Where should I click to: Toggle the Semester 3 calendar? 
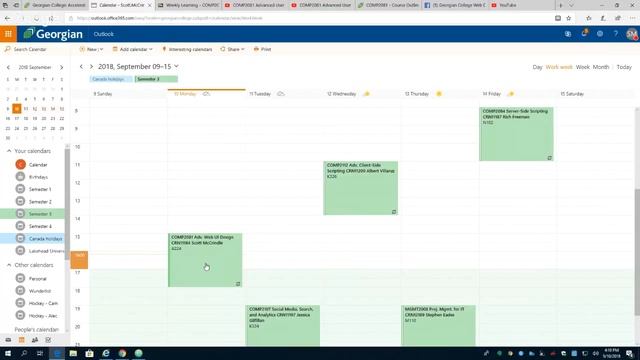coord(20,213)
